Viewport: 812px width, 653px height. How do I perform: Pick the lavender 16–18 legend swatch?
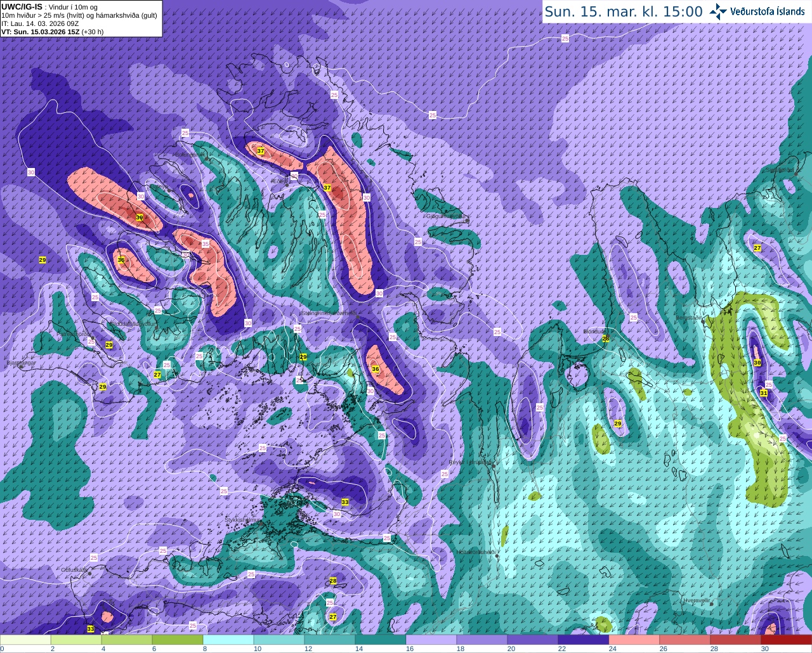pos(431,640)
